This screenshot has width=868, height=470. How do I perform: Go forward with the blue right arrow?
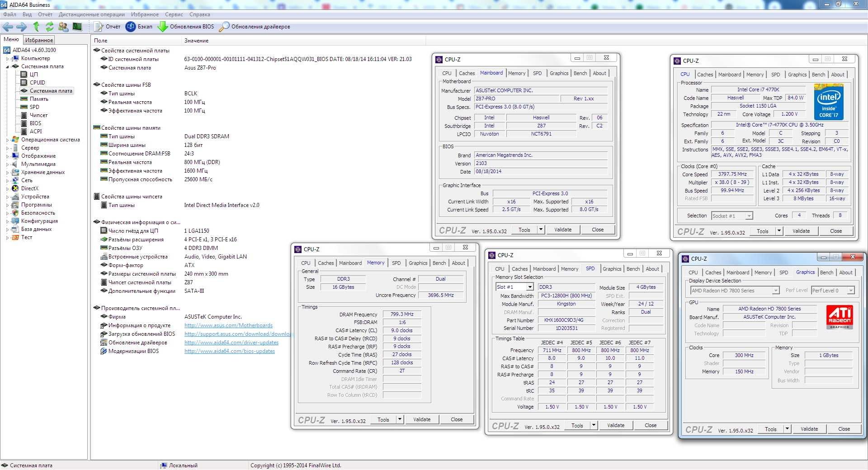21,27
